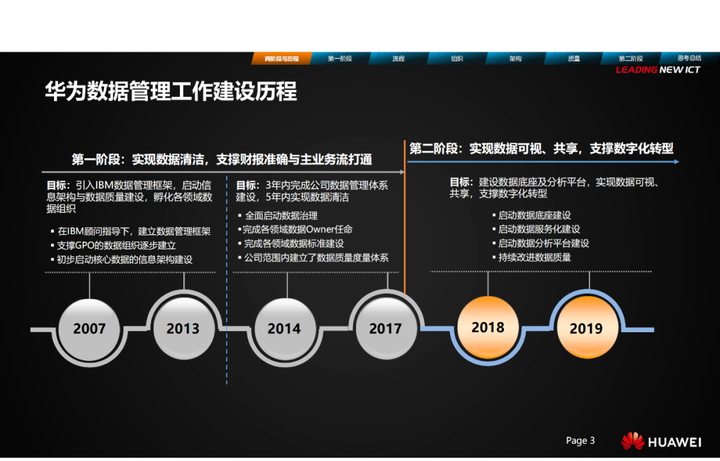Click the goal paragraph about 建设数据底座及分析平台
This screenshot has width=720, height=461.
tap(555, 188)
